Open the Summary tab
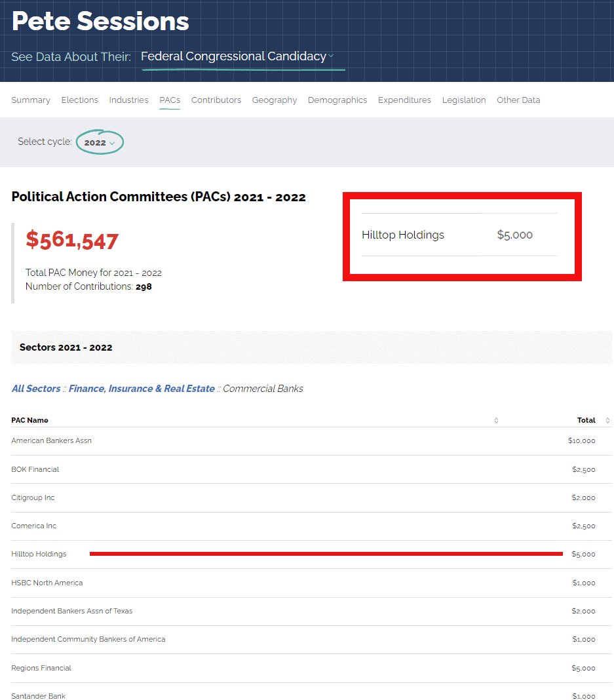The height and width of the screenshot is (700, 614). coord(31,100)
